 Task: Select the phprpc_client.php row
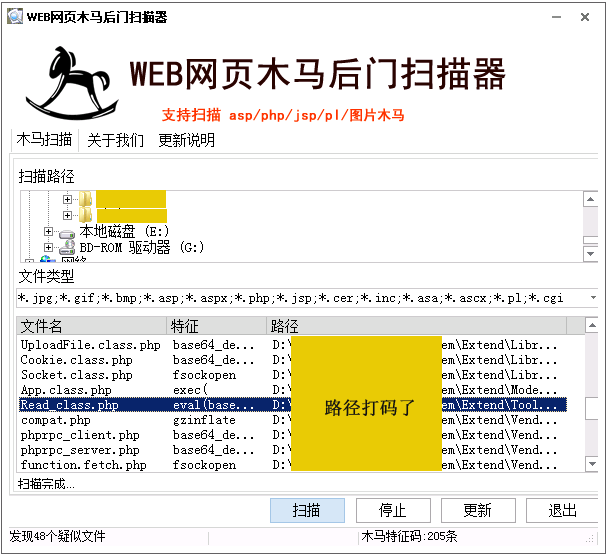292,435
